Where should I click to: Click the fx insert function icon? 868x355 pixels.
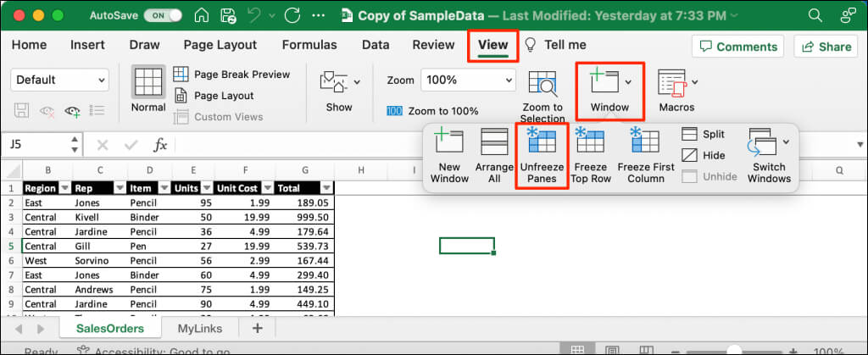click(x=160, y=145)
